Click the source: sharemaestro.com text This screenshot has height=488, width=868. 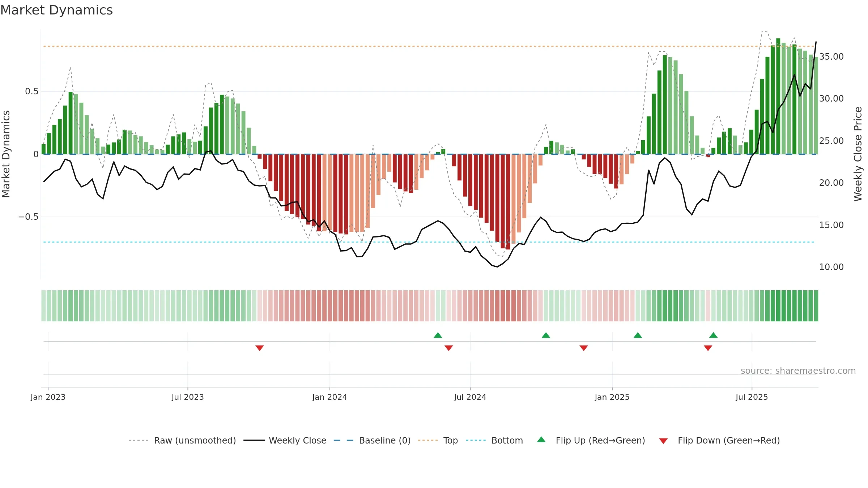click(798, 371)
